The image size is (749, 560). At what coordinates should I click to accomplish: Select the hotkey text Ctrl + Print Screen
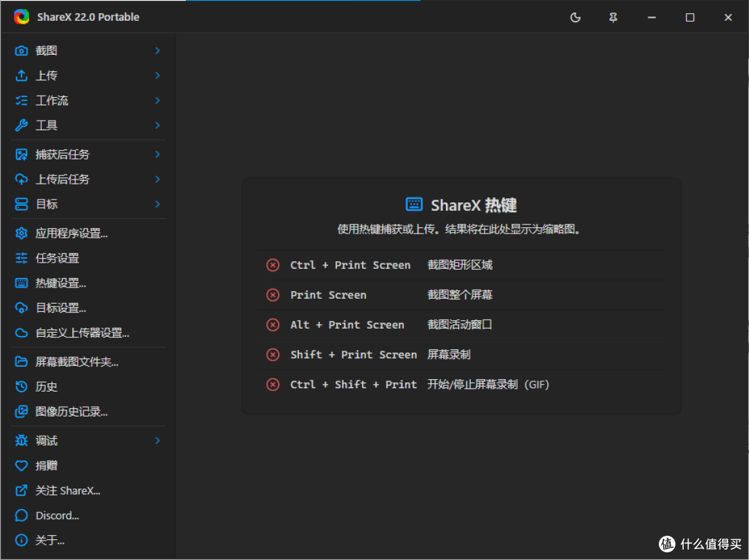pyautogui.click(x=350, y=265)
